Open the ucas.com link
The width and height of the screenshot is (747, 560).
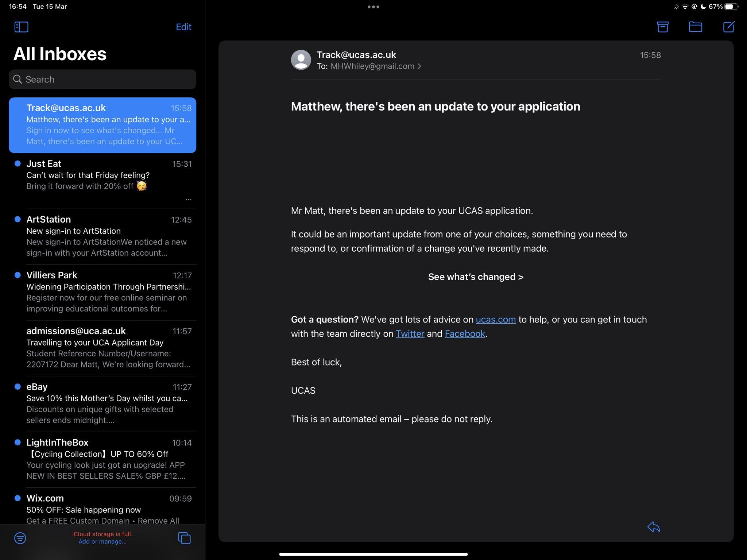(x=495, y=320)
